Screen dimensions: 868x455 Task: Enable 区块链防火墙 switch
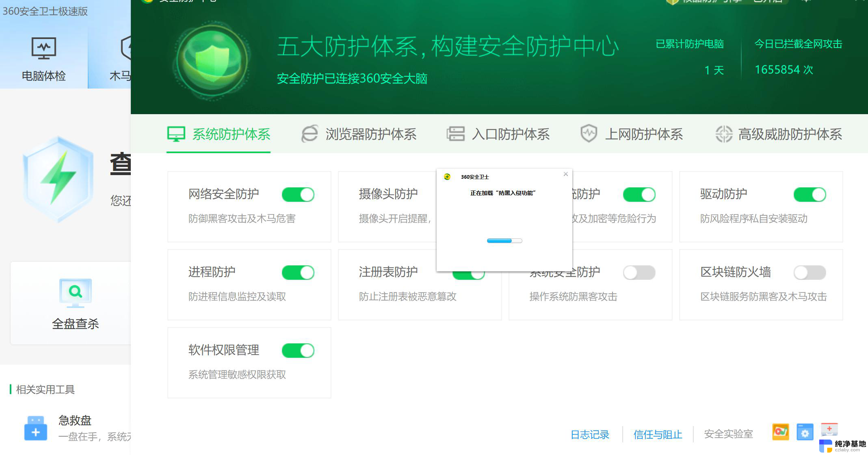(x=810, y=273)
